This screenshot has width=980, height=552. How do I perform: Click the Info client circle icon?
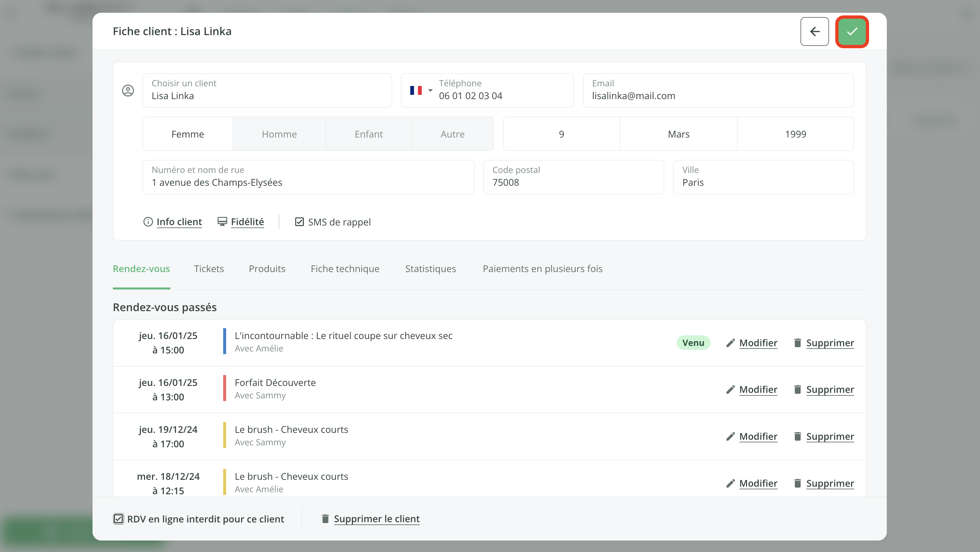[148, 222]
